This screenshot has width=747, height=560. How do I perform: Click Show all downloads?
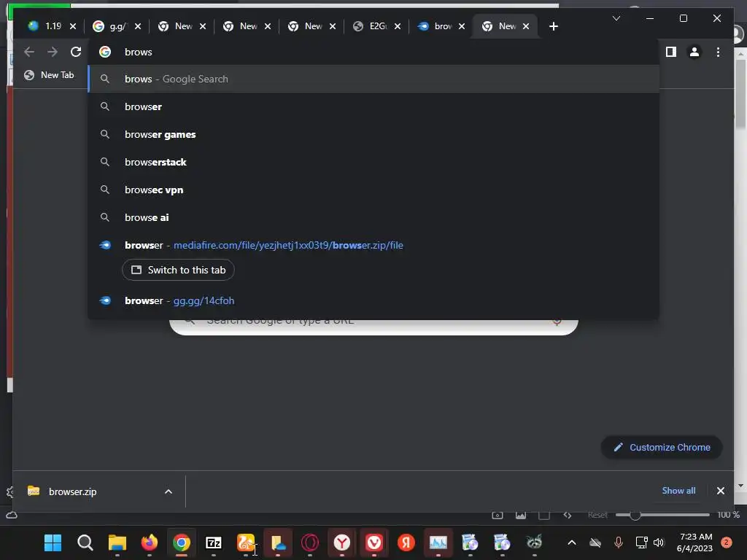(x=678, y=491)
